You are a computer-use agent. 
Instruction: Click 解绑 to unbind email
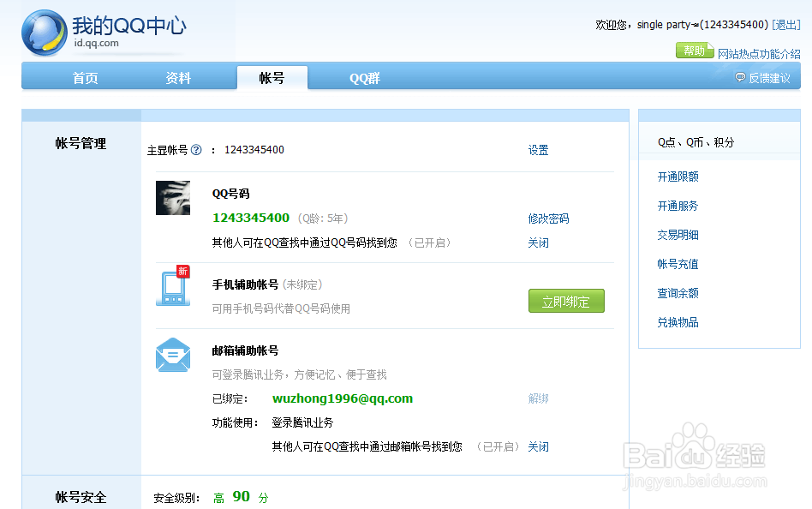tap(538, 398)
